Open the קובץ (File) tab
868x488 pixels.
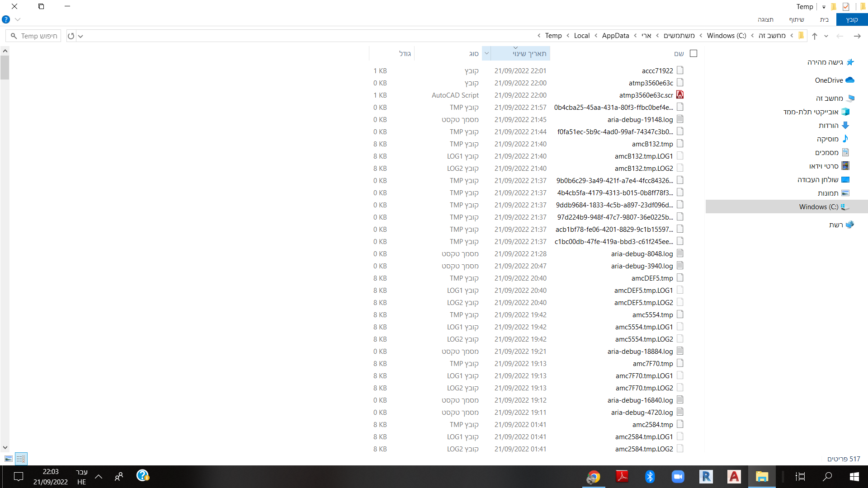[852, 19]
